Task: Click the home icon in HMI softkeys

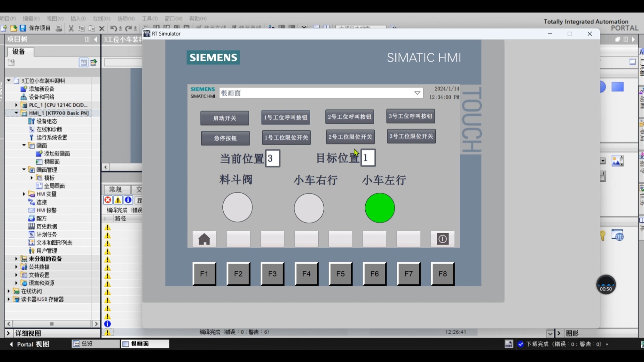Action: pyautogui.click(x=204, y=239)
